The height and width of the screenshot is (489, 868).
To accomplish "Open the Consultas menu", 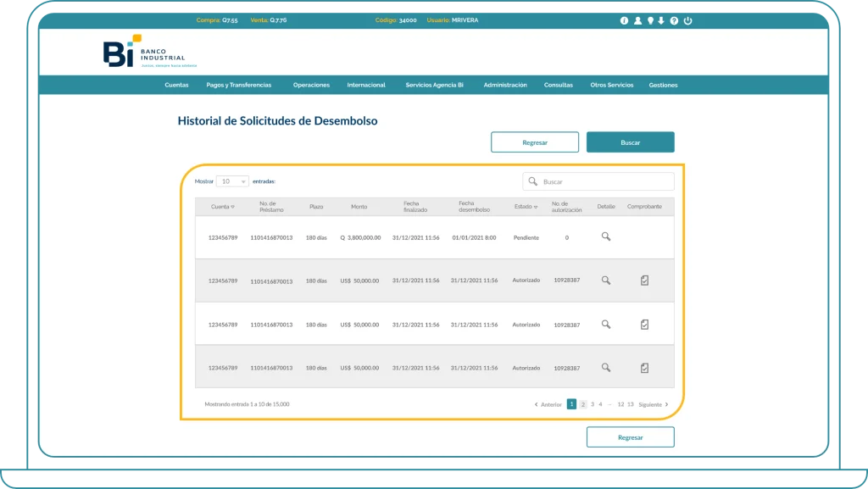I will [x=559, y=85].
